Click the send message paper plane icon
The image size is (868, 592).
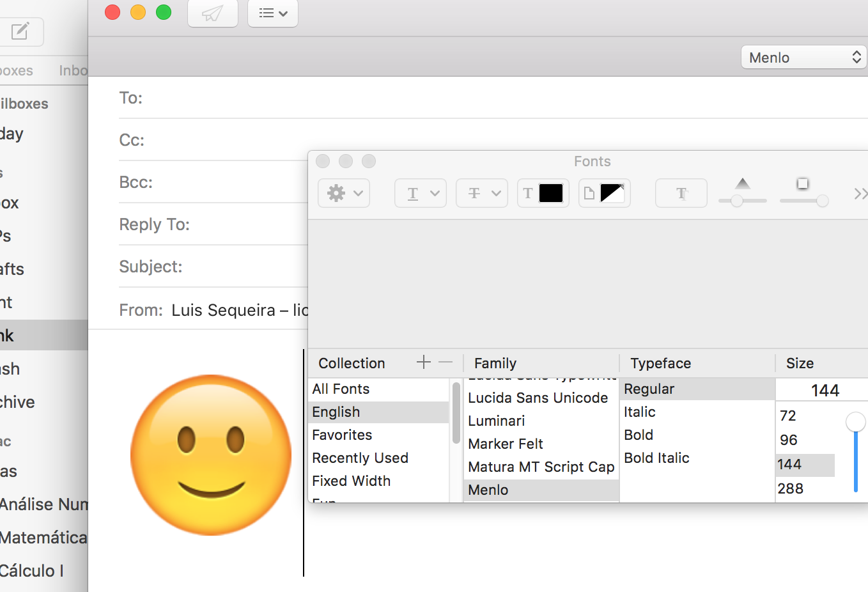pyautogui.click(x=212, y=13)
